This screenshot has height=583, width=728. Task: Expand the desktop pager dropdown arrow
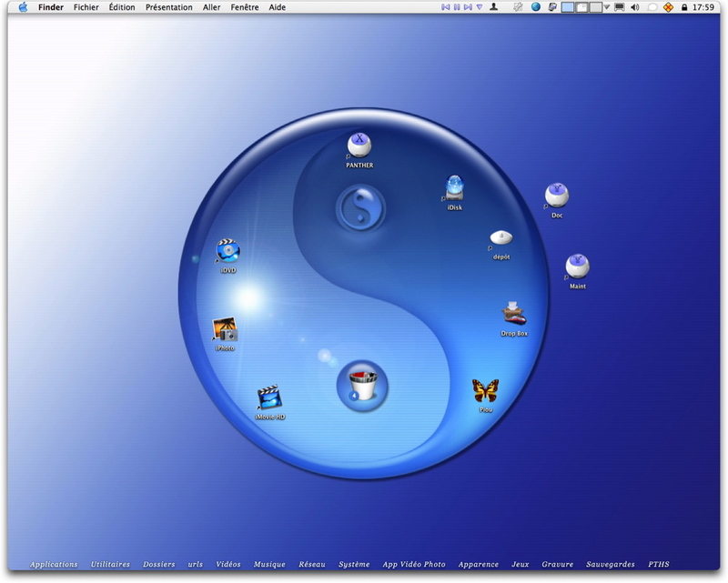[606, 7]
